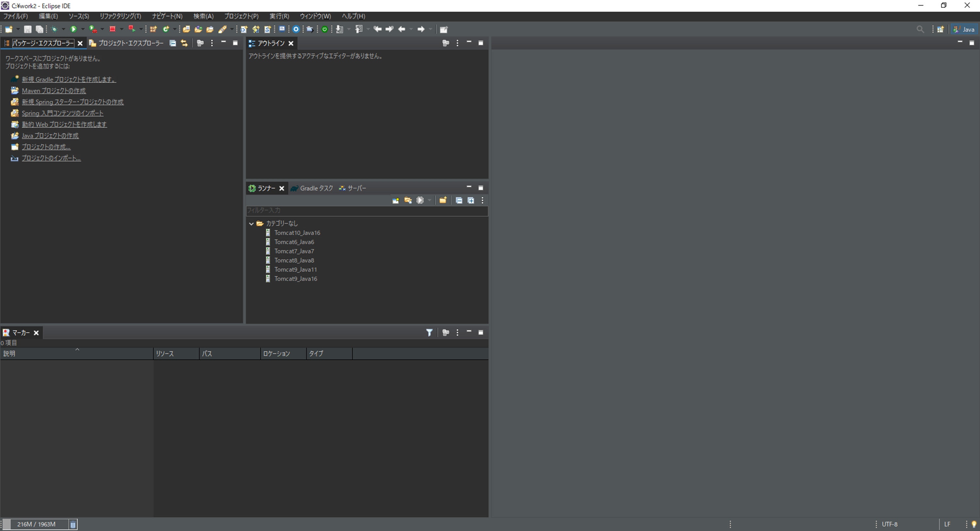Close the マーカー tab
980x531 pixels.
(x=36, y=333)
